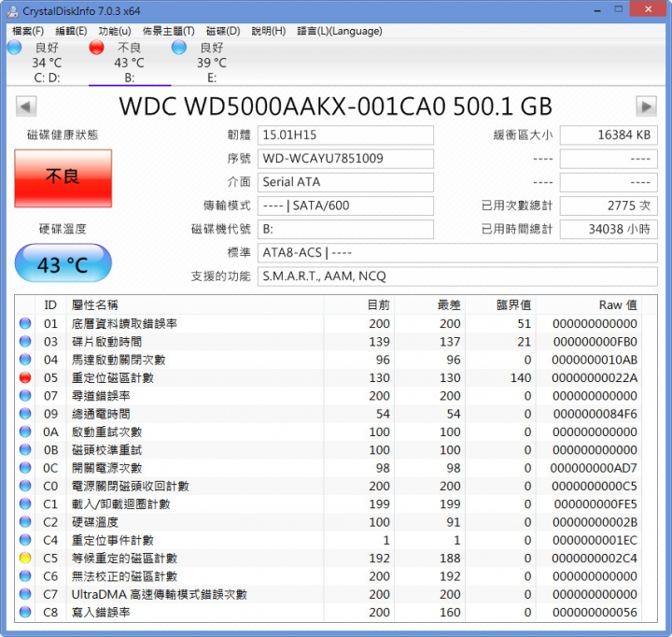Click status icon of attribute C7 UltraDMA
This screenshot has width=672, height=637.
[25, 594]
